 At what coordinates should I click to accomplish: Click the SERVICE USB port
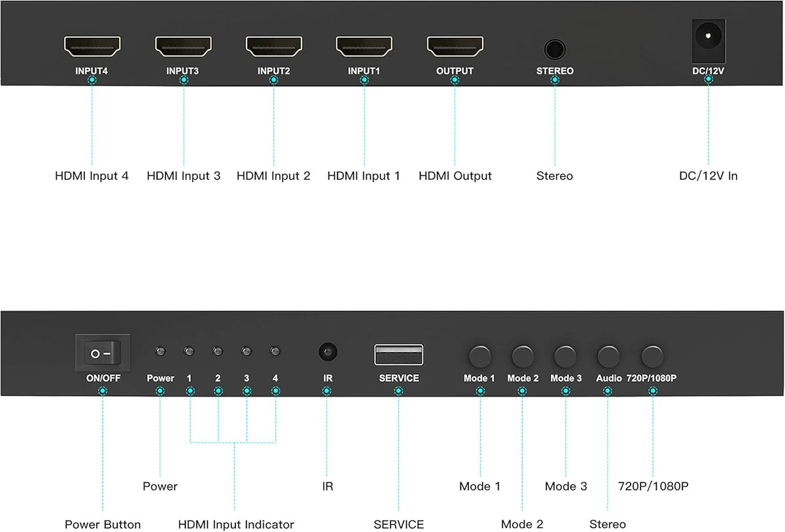pyautogui.click(x=399, y=354)
